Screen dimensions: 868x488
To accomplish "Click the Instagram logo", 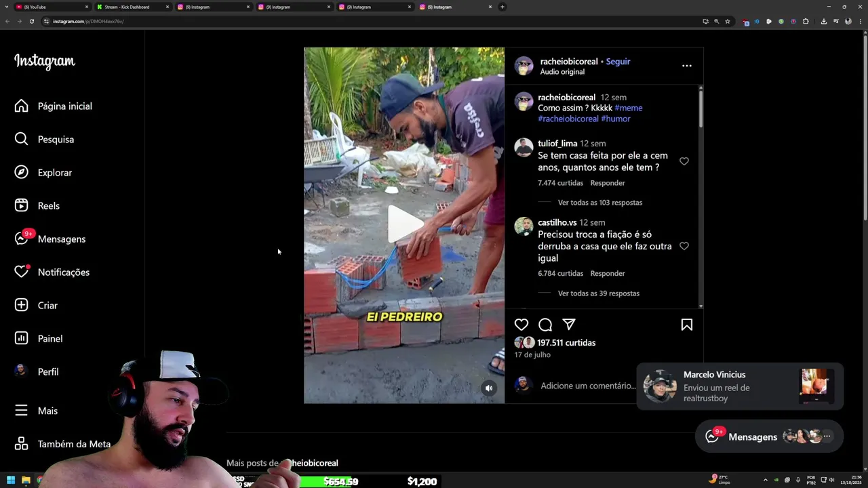I will [45, 61].
